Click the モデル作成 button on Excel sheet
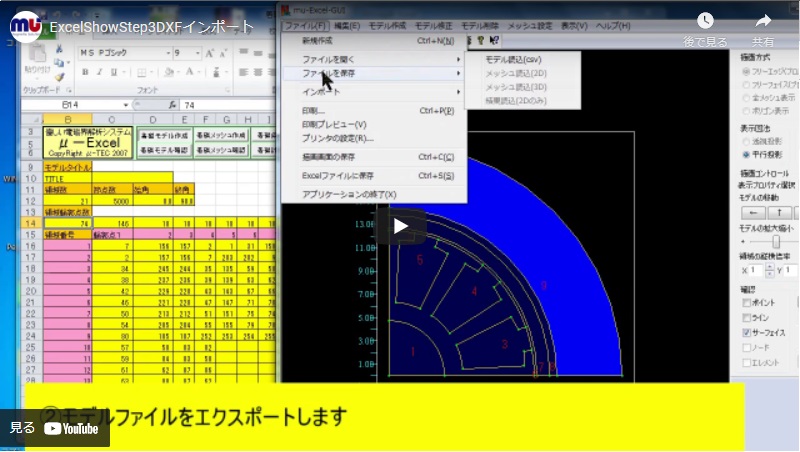Viewport: 800px width, 452px height. 164,136
